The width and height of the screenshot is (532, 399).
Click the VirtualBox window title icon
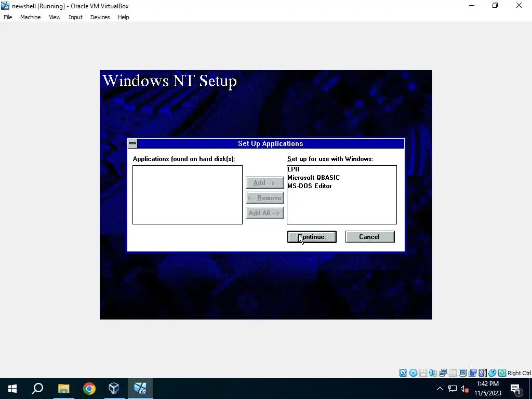click(x=5, y=6)
